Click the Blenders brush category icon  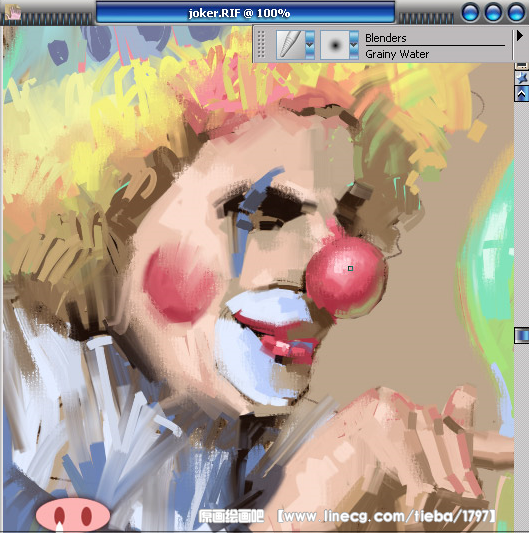pos(291,45)
